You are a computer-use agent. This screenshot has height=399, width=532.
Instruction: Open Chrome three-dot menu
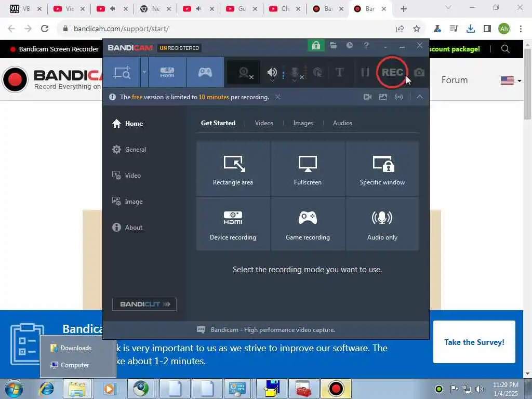[x=521, y=29]
